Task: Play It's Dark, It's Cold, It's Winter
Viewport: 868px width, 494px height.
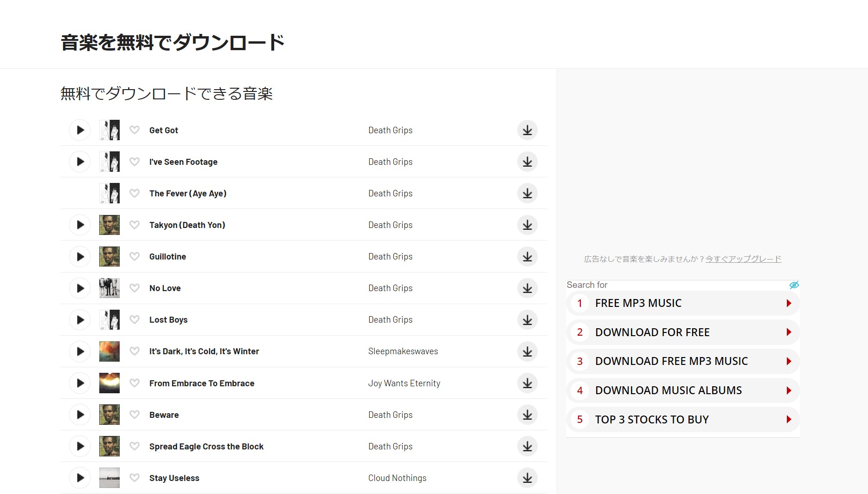Action: tap(80, 351)
